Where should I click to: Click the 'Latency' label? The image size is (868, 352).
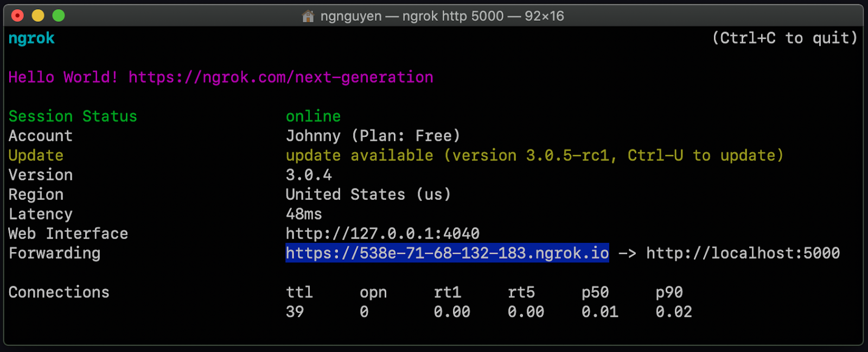(x=41, y=214)
